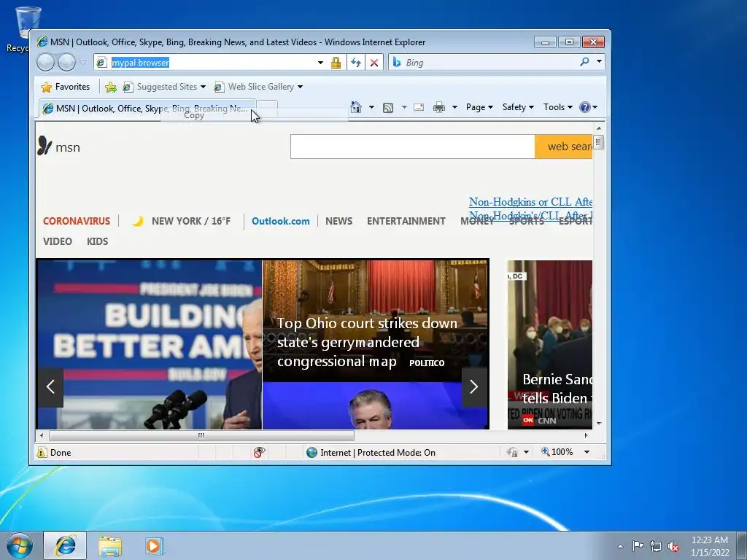747x560 pixels.
Task: Click next slide arrow on news carousel
Action: point(474,386)
